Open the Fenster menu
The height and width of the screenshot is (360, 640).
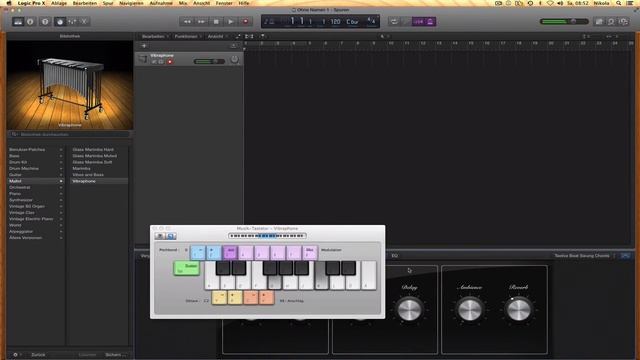[x=224, y=3]
